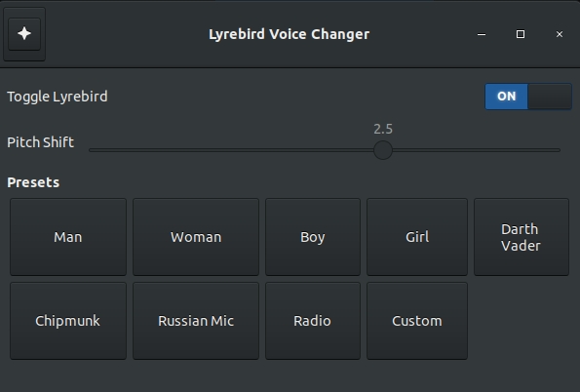Screen dimensions: 580x392
Task: Click the Toggle Lyrebird label
Action: (x=58, y=97)
